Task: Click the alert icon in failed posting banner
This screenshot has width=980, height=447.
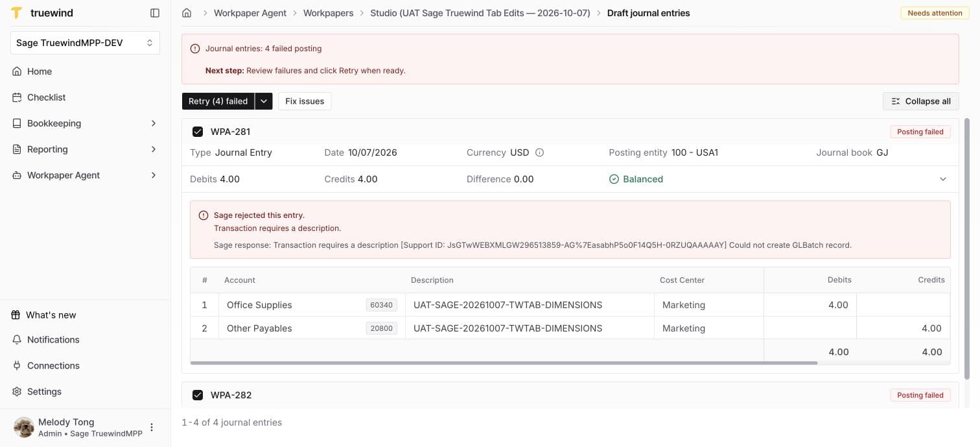Action: click(195, 49)
